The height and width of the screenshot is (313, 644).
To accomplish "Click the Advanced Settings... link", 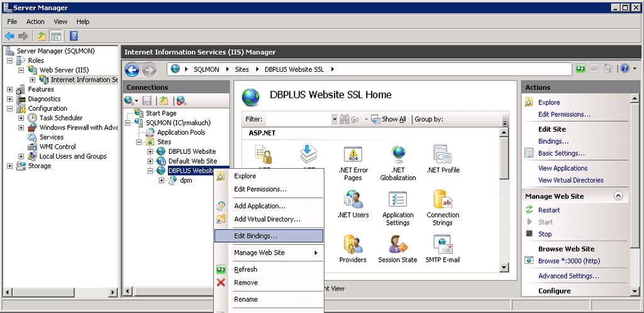I will pyautogui.click(x=569, y=276).
